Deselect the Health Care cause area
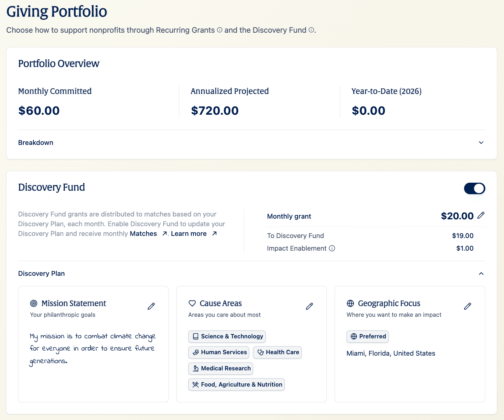Screen dimensions: 504x420 pos(277,352)
